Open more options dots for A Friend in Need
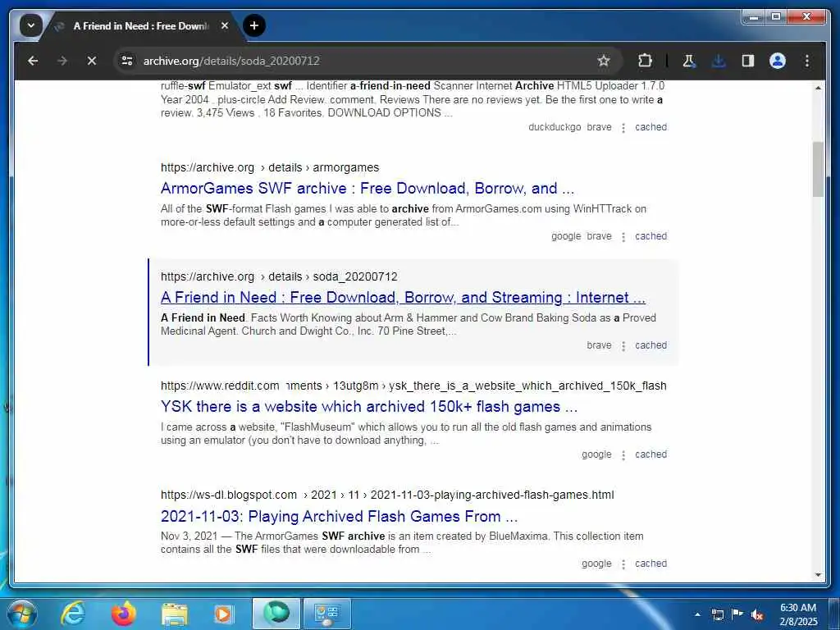 point(623,346)
